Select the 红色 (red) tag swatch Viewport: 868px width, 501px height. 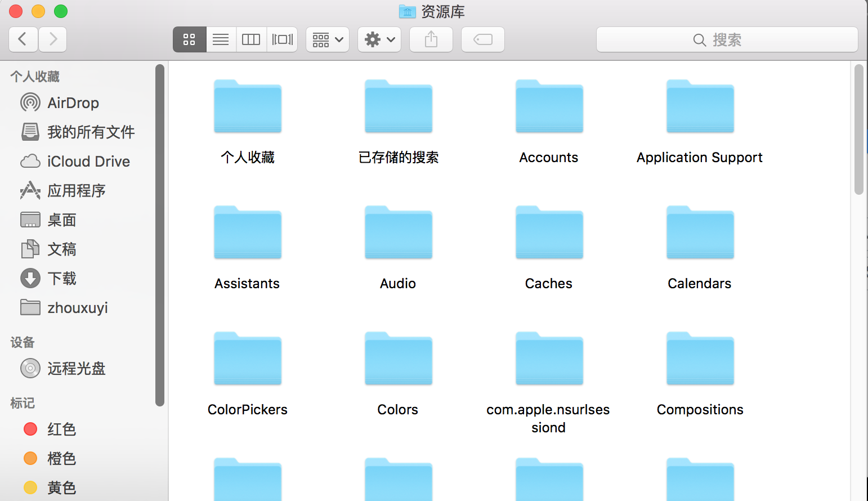pos(30,429)
